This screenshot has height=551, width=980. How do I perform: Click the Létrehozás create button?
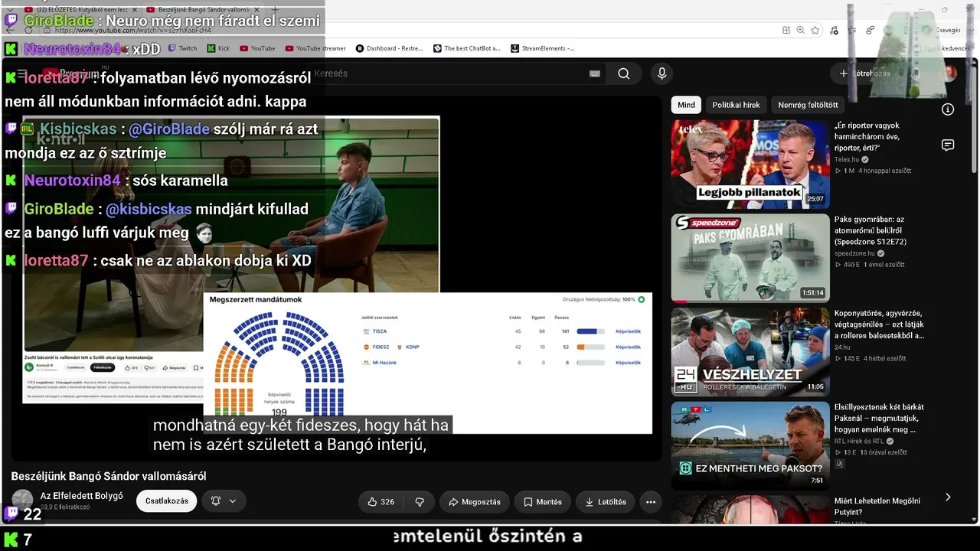pyautogui.click(x=864, y=73)
